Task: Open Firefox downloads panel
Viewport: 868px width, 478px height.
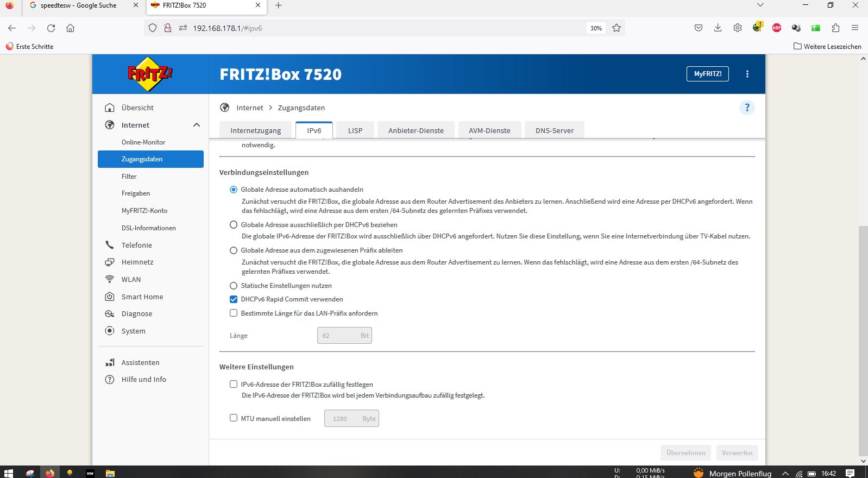Action: pos(718,28)
